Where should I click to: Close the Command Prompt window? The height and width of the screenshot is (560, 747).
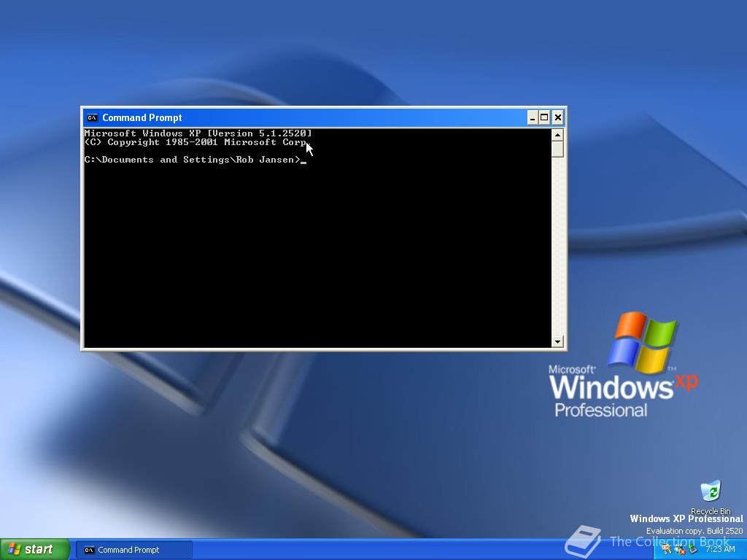coord(558,117)
